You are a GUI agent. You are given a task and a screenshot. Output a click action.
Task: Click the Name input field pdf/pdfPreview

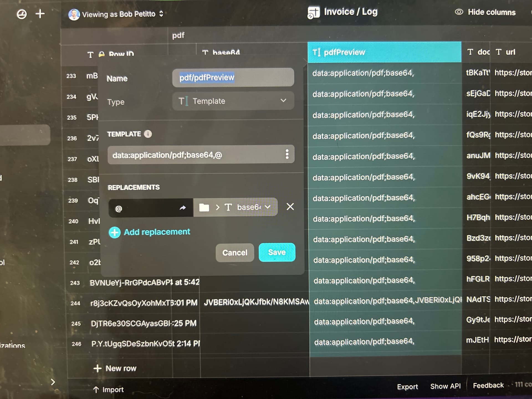coord(233,78)
